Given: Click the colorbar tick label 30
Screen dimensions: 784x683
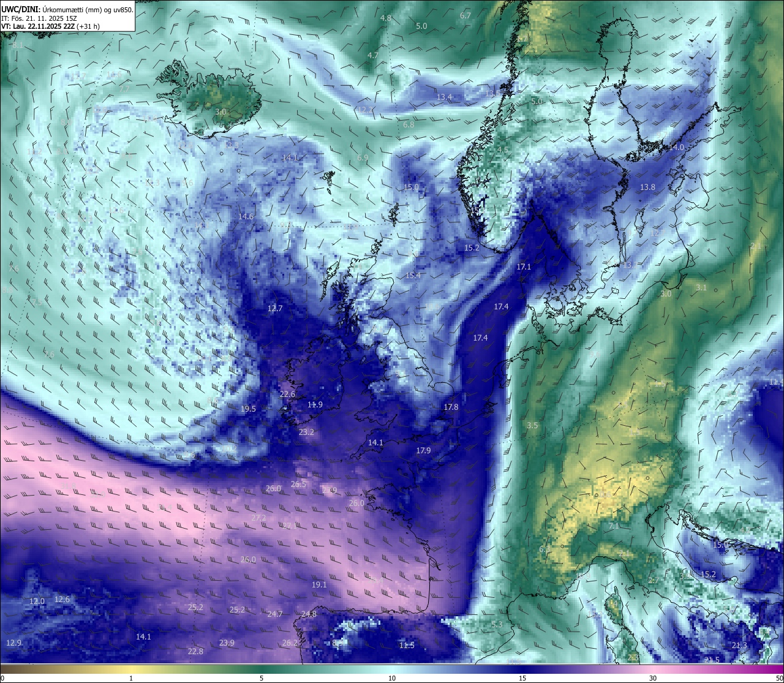Looking at the screenshot, I should [x=653, y=678].
